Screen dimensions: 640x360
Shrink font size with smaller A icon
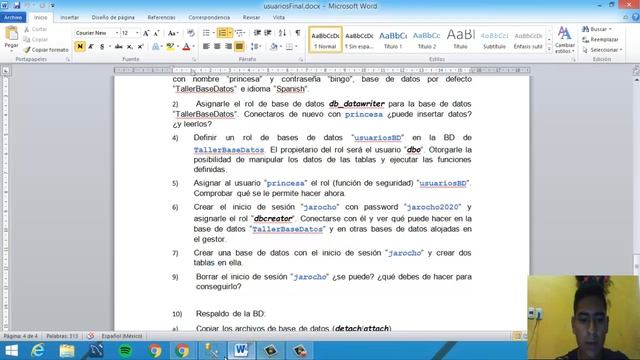click(x=156, y=33)
